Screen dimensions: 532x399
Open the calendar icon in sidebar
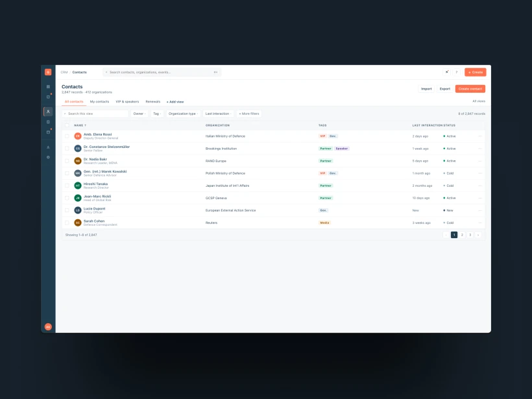48,132
